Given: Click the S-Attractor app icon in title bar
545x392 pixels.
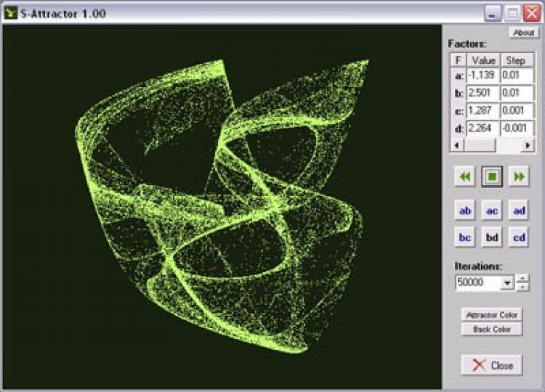Looking at the screenshot, I should point(11,13).
